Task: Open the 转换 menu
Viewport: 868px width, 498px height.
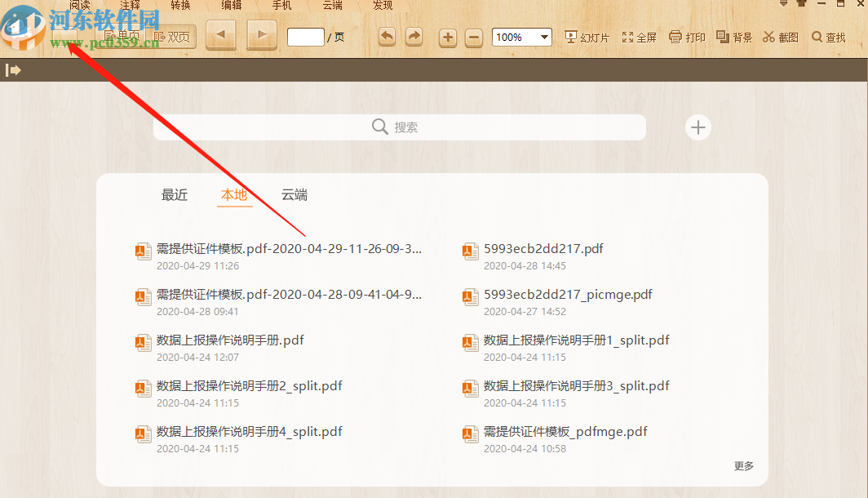Action: (180, 5)
